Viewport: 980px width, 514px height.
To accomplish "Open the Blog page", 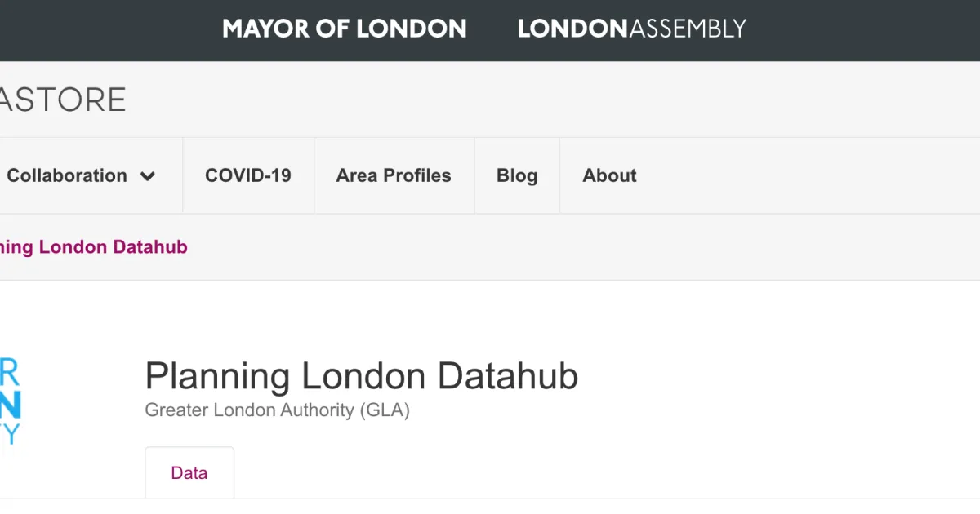I will (x=516, y=175).
